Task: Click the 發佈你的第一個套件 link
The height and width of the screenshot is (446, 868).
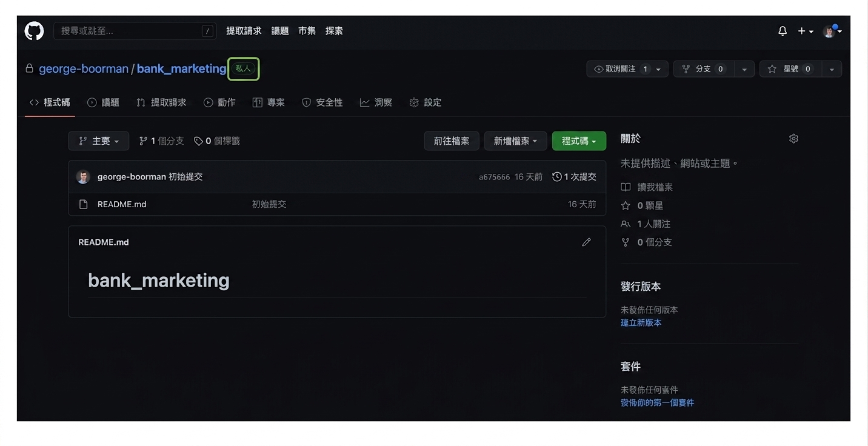Action: [x=658, y=402]
